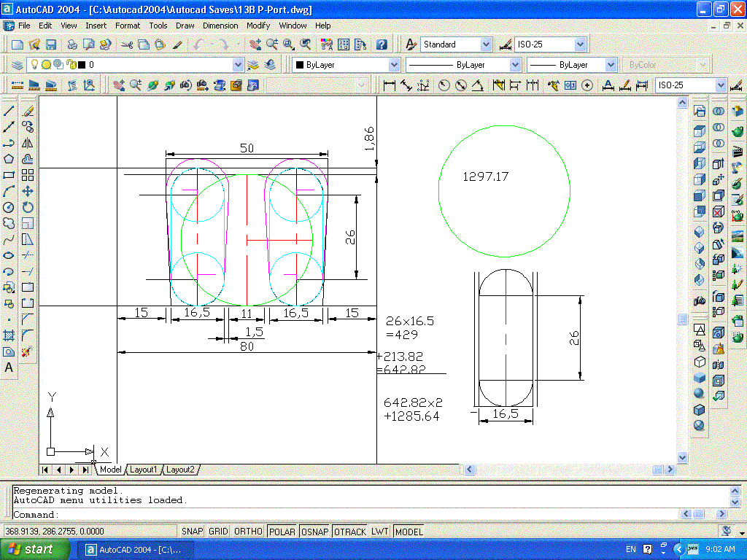This screenshot has height=560, width=747.
Task: Click the Multiline Text 'A' tool
Action: tap(9, 367)
